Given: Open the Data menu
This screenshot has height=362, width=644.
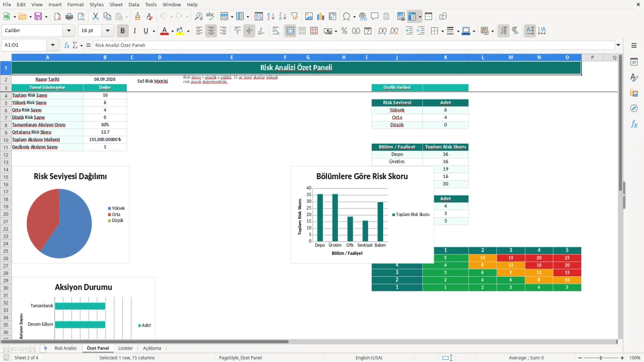Looking at the screenshot, I should (x=134, y=4).
